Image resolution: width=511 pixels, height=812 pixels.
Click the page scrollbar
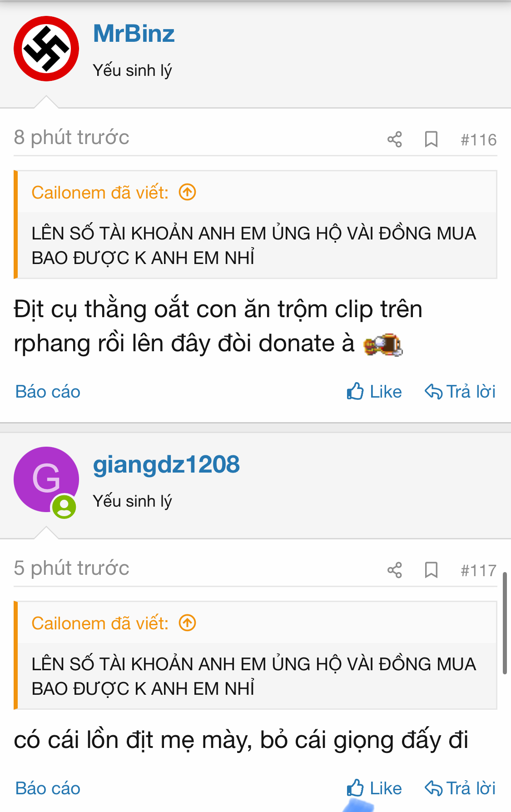coord(505,623)
